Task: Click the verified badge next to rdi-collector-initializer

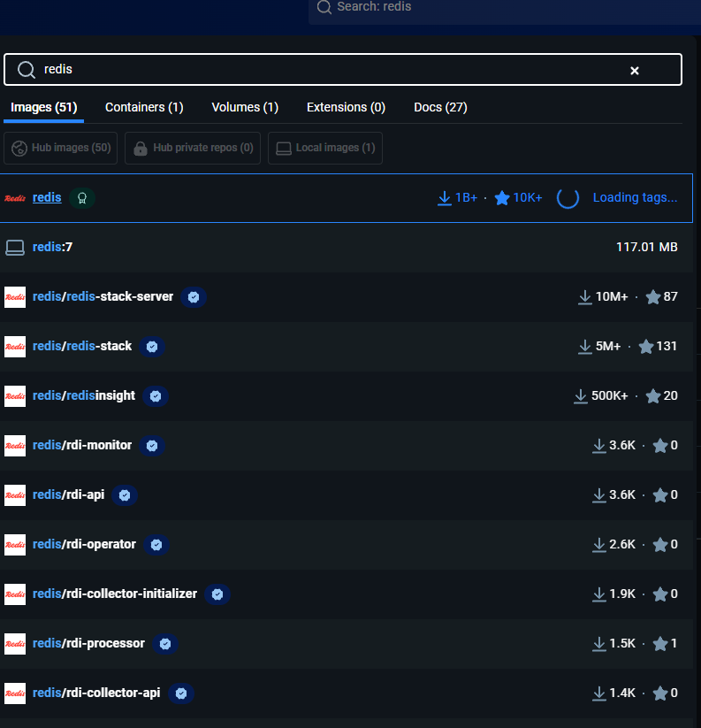Action: pyautogui.click(x=217, y=594)
